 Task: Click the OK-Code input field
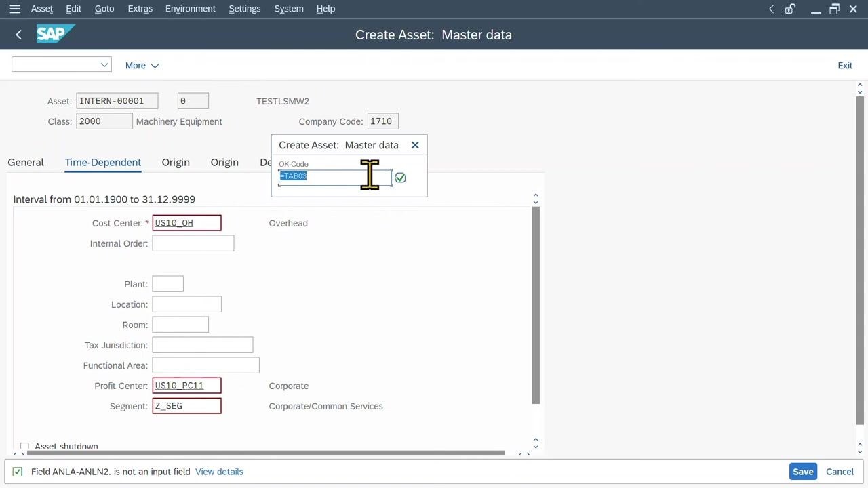[336, 177]
